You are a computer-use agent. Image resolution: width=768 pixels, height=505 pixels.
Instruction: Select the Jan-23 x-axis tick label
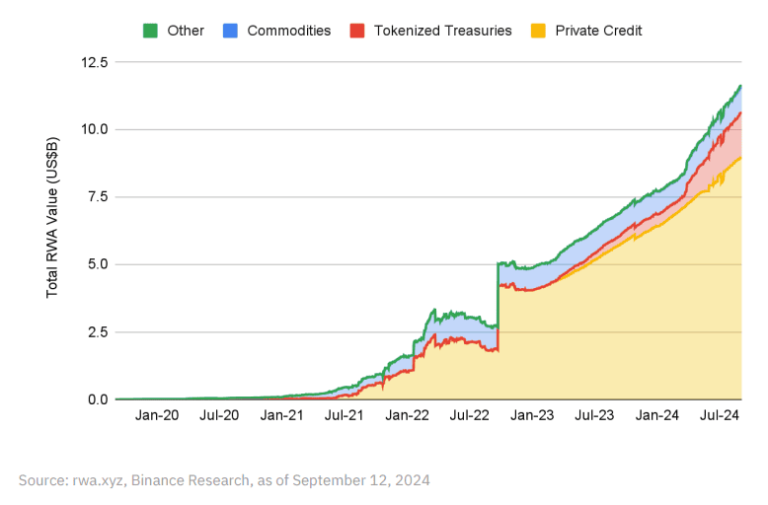click(532, 414)
